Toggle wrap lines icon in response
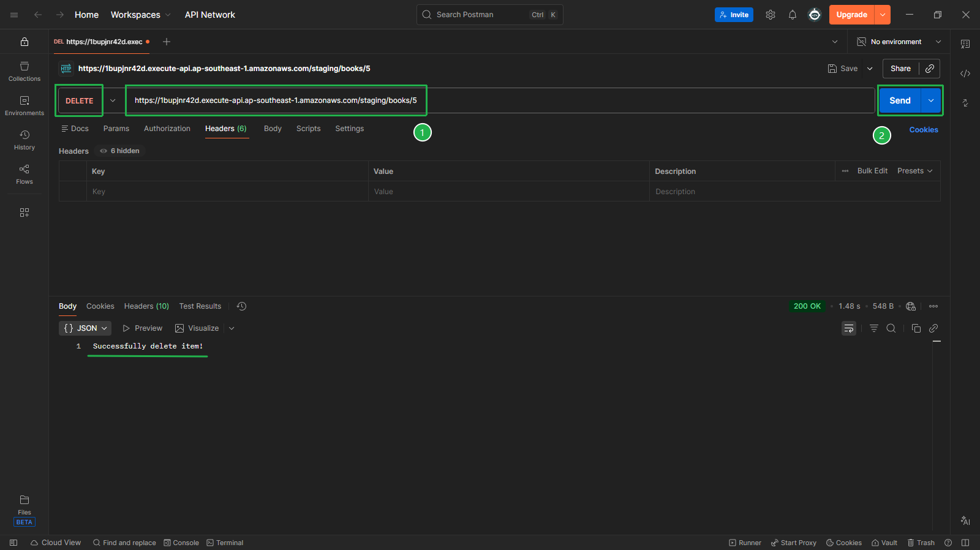 [849, 328]
